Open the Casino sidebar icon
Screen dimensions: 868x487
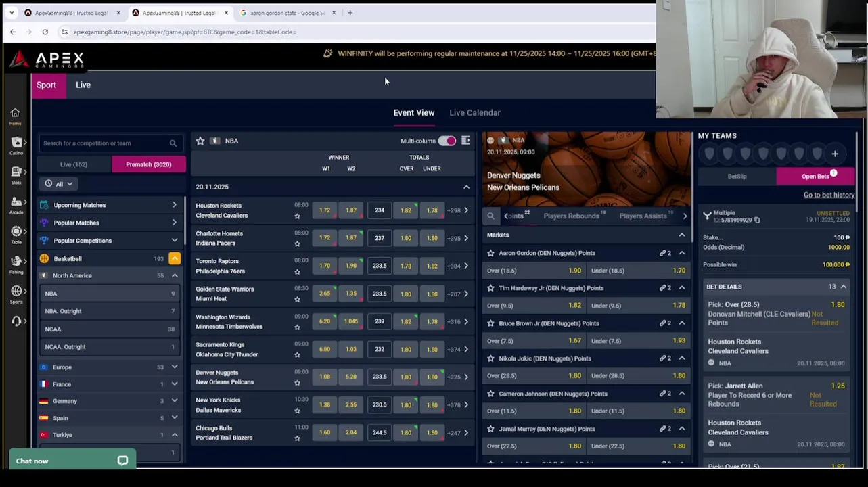click(x=16, y=145)
